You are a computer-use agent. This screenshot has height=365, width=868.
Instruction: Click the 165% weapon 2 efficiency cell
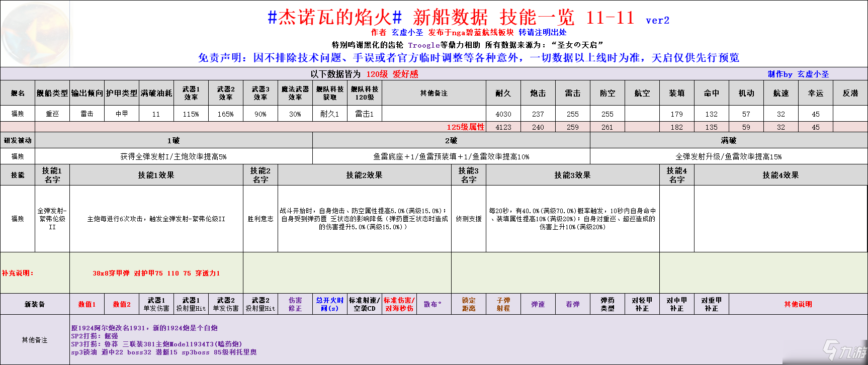226,114
